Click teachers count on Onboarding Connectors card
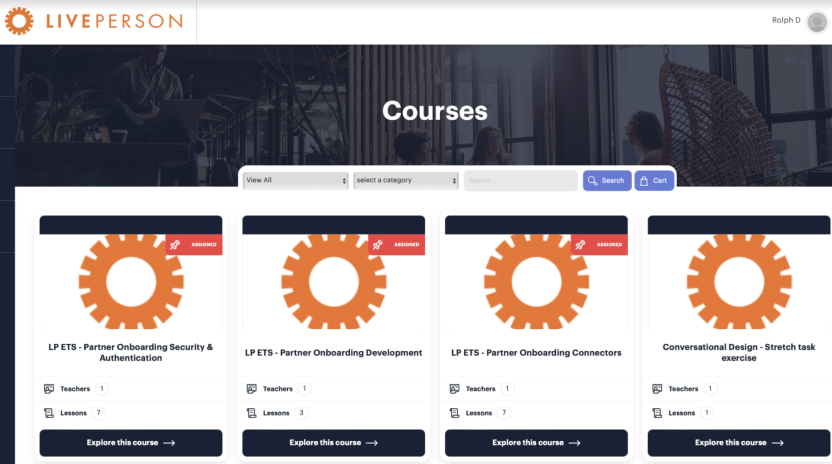Viewport: 832px width, 464px height. [x=507, y=389]
